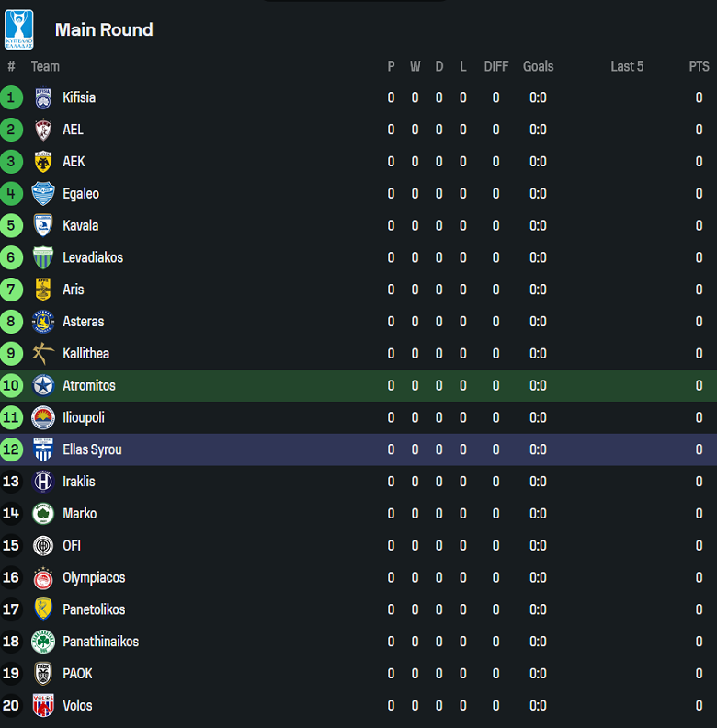717x728 pixels.
Task: Select the Ellas Syrou team name
Action: coord(92,449)
